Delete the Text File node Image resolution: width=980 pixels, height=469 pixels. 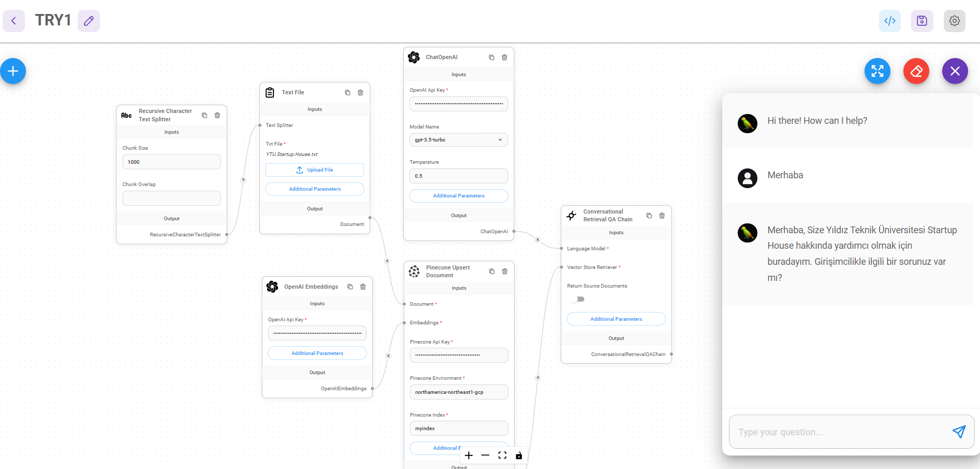point(360,92)
